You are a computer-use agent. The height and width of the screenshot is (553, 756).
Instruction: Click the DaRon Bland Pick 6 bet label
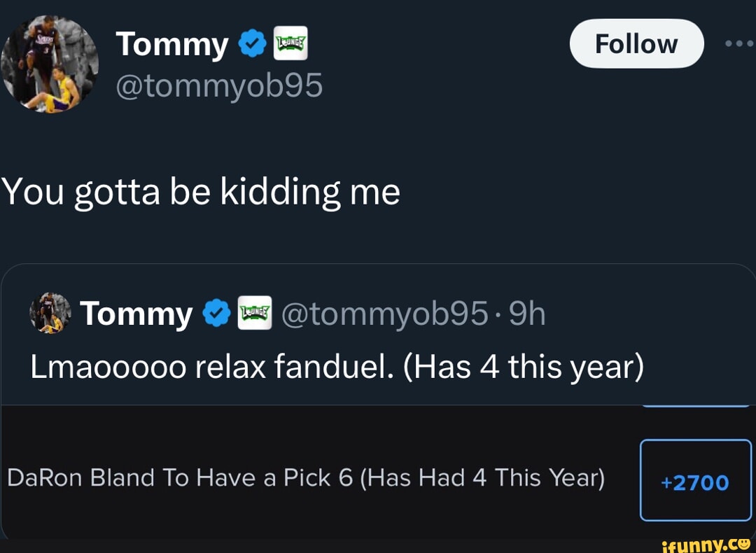[306, 478]
